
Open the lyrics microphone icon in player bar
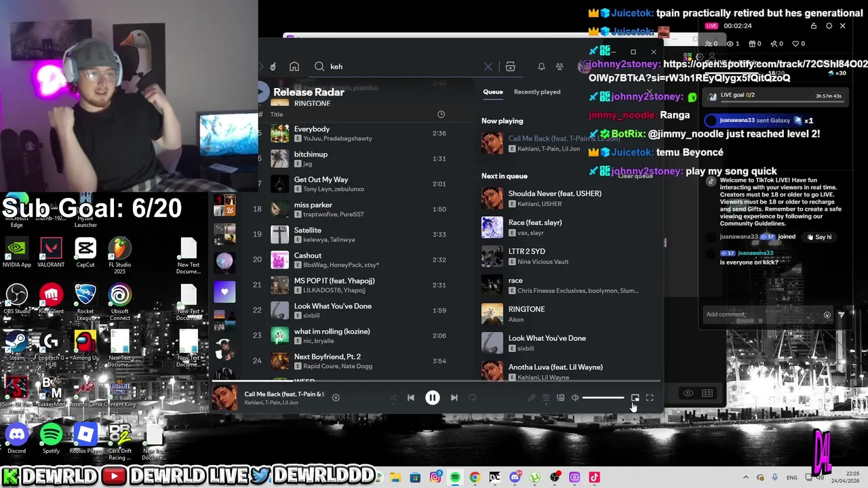[x=532, y=398]
